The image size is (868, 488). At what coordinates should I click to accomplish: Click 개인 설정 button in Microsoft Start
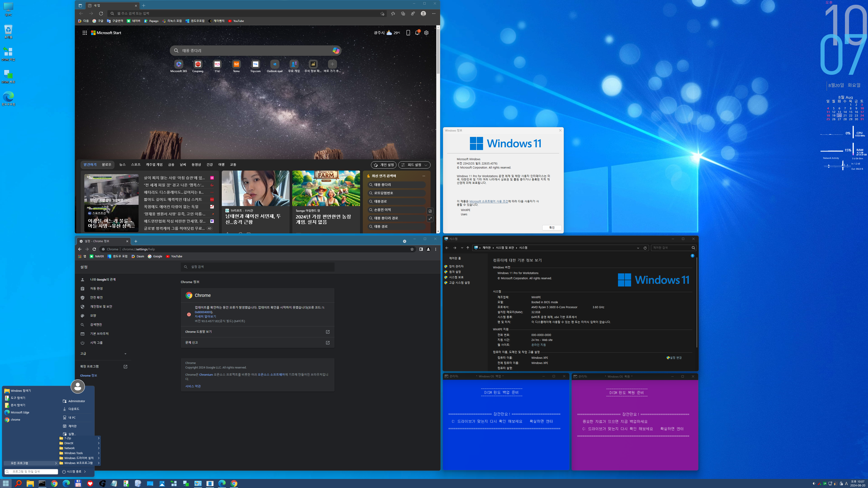(384, 165)
